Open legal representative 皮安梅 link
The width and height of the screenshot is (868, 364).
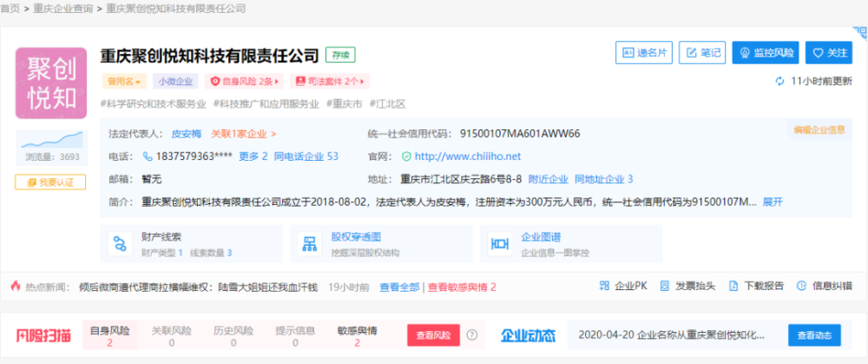pyautogui.click(x=187, y=134)
